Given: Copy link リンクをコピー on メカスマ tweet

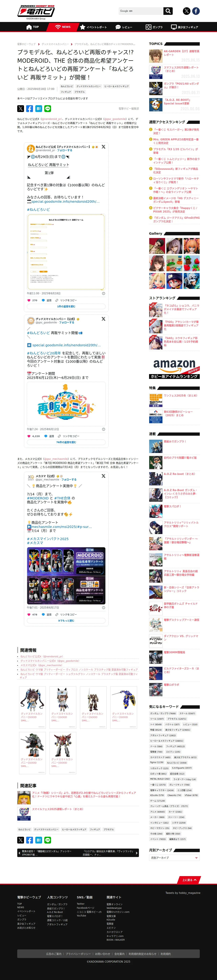Looking at the screenshot, I should [66, 614].
